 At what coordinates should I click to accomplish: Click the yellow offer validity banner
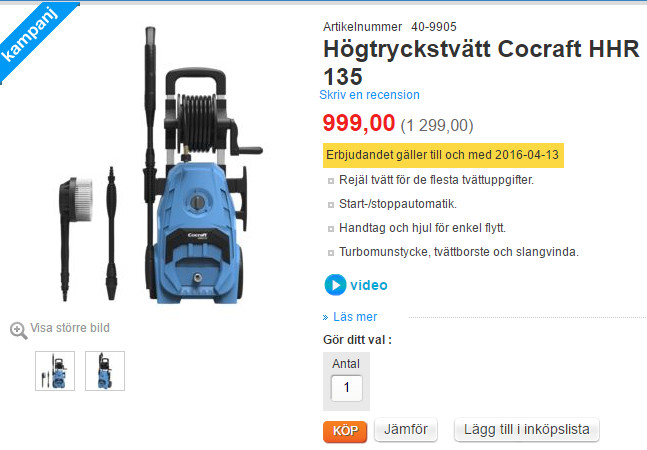pyautogui.click(x=443, y=155)
